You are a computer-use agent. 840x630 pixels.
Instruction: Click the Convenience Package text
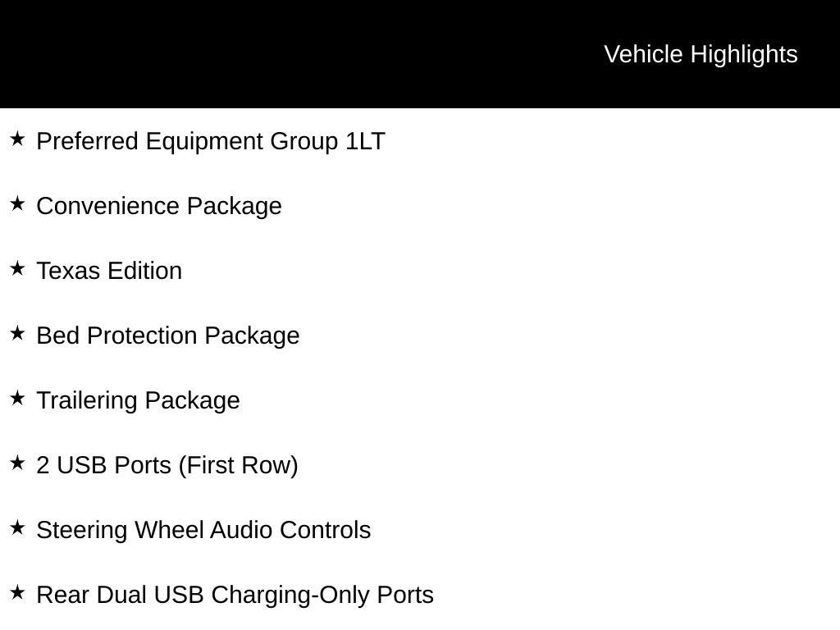point(159,206)
